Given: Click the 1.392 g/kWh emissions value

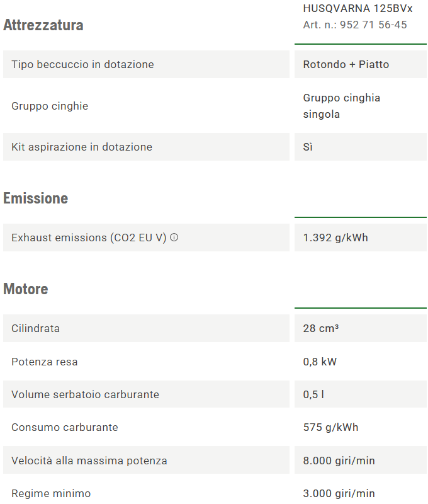Looking at the screenshot, I should click(335, 238).
